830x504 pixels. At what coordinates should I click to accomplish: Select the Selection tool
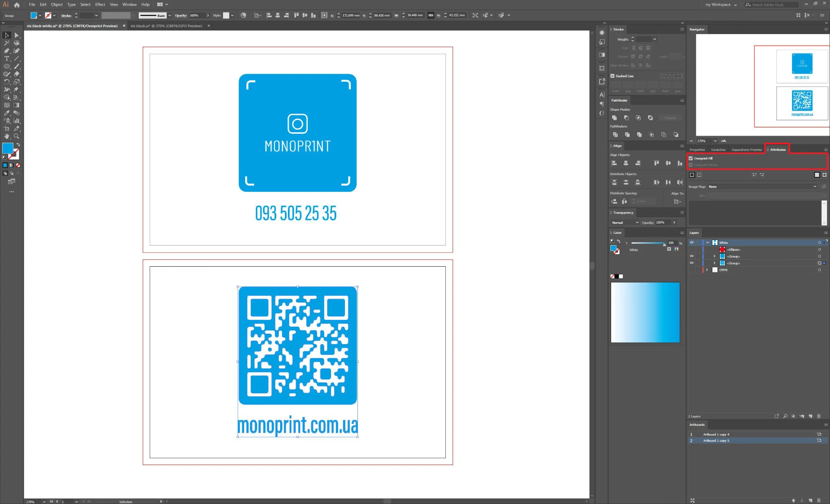(6, 35)
